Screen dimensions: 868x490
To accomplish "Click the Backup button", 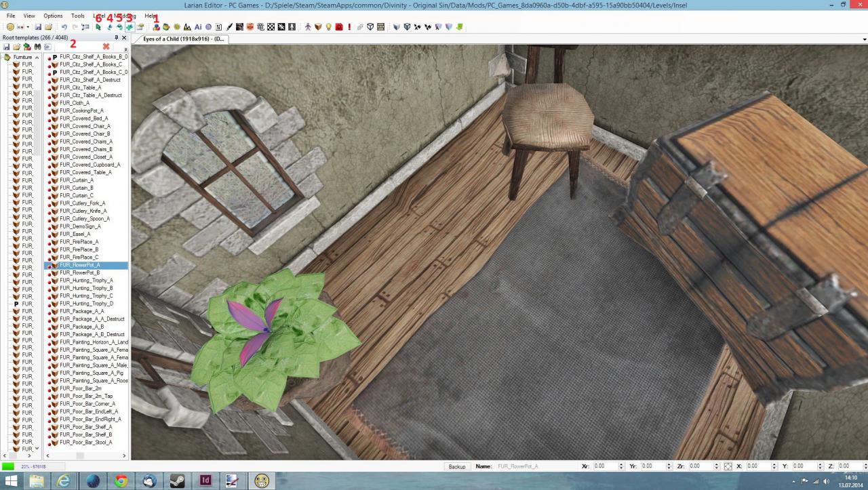I will (x=457, y=466).
